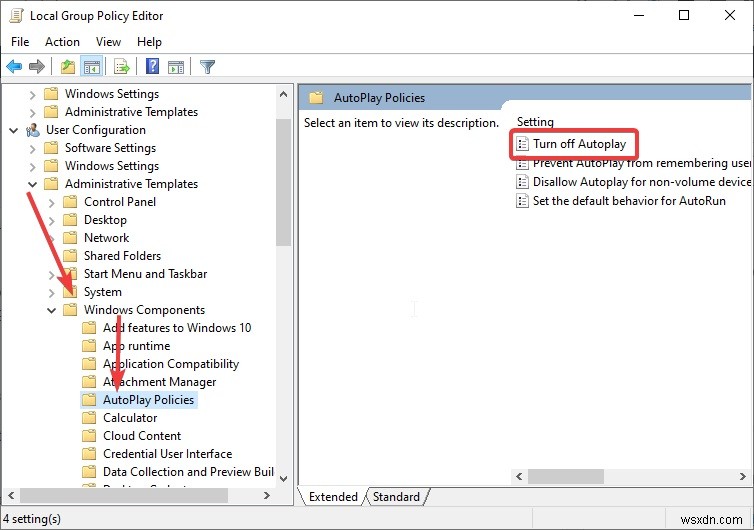754x530 pixels.
Task: Click the tree pane horizontal scroll right arrow
Action: pyautogui.click(x=267, y=495)
